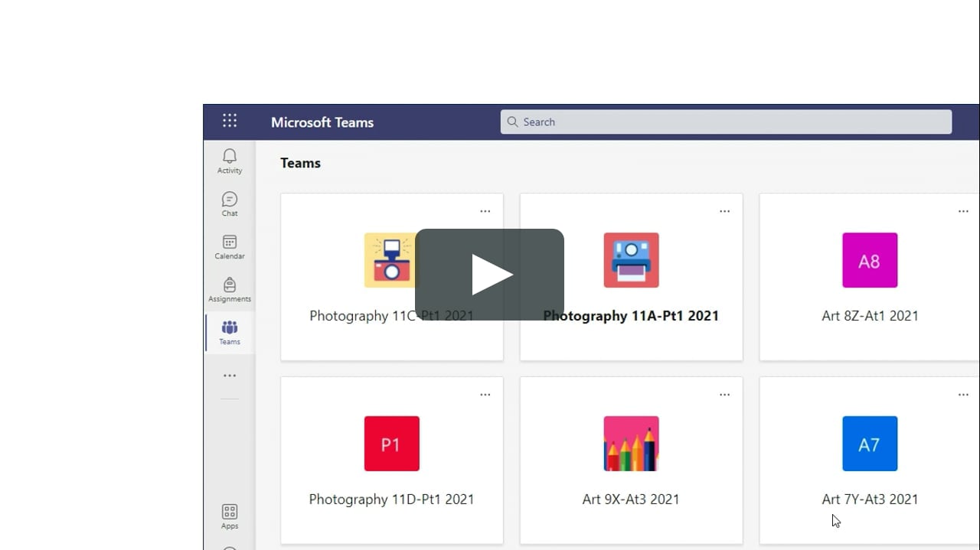
Task: Click the red P1 team avatar
Action: pos(391,444)
